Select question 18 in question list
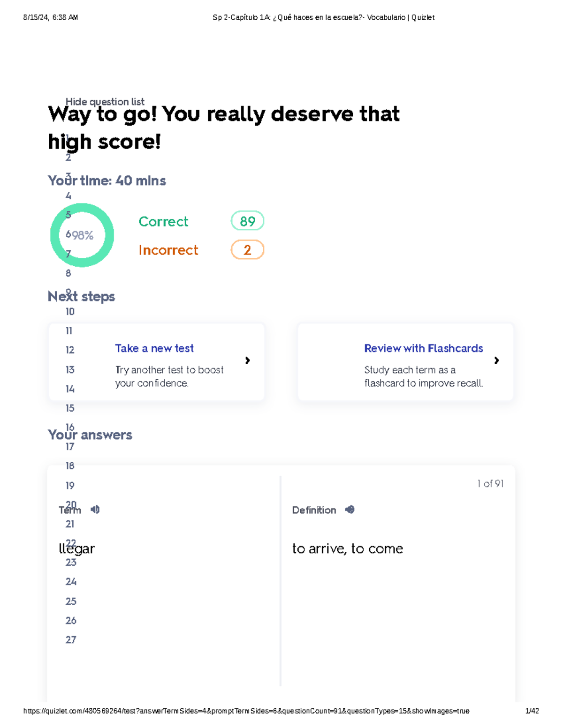The width and height of the screenshot is (563, 728). point(70,466)
